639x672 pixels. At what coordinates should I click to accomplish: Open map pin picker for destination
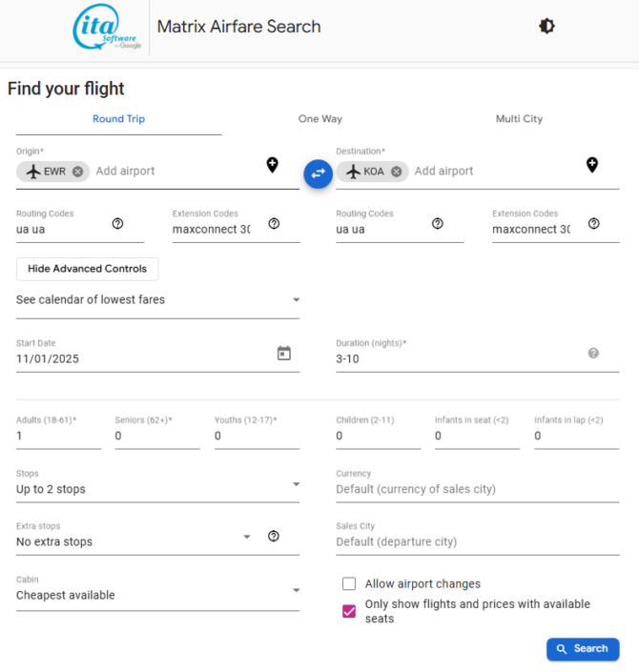click(x=591, y=166)
